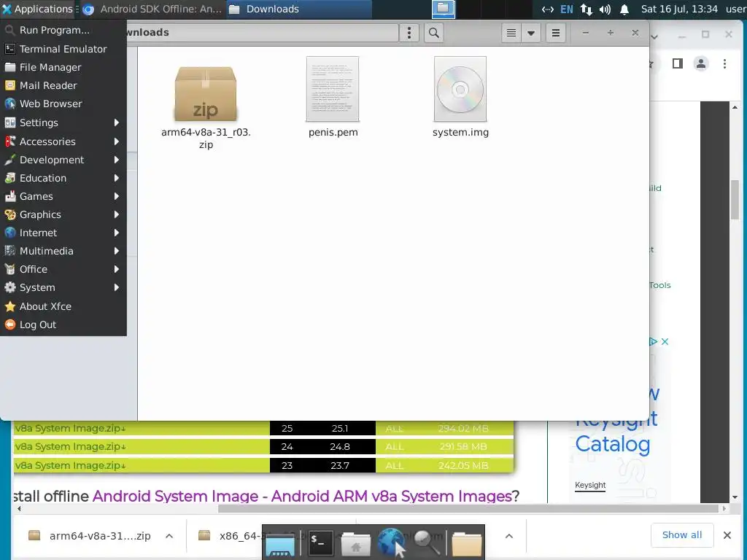Click 291.58 MB size cell in table
This screenshot has height=560, width=747.
point(462,447)
